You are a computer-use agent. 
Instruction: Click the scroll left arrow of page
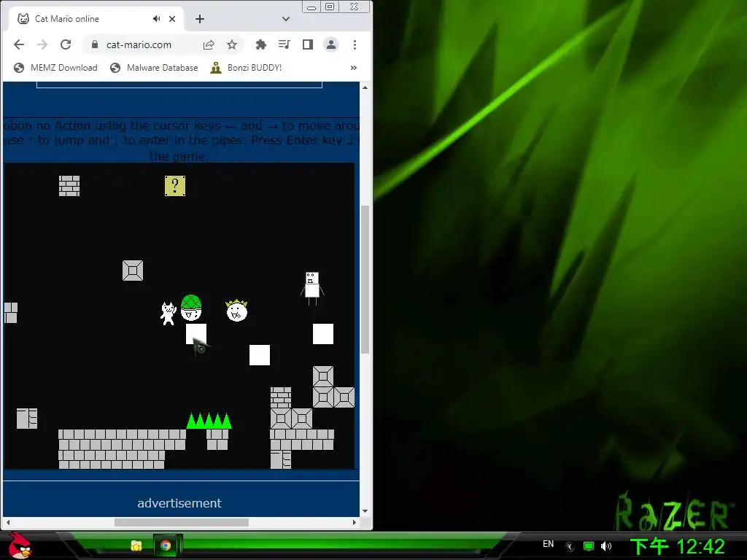(7, 522)
